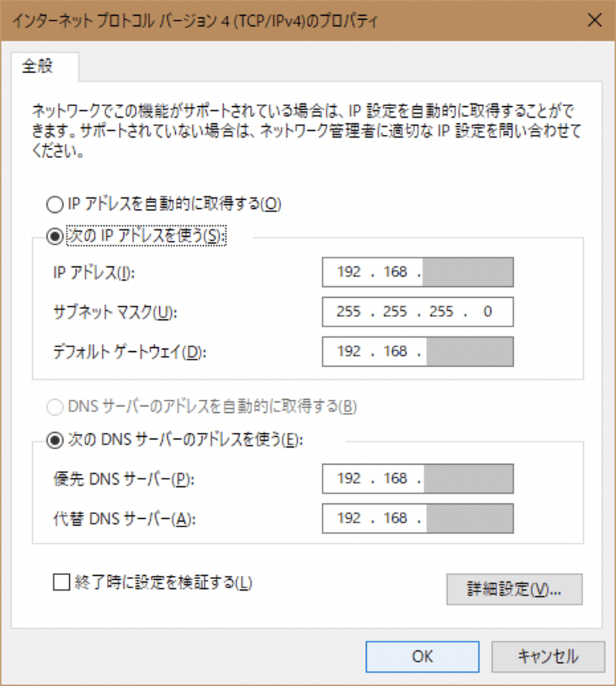Image resolution: width=616 pixels, height=686 pixels.
Task: Select '次の IP アドレスを使う' radio button
Action: [53, 236]
